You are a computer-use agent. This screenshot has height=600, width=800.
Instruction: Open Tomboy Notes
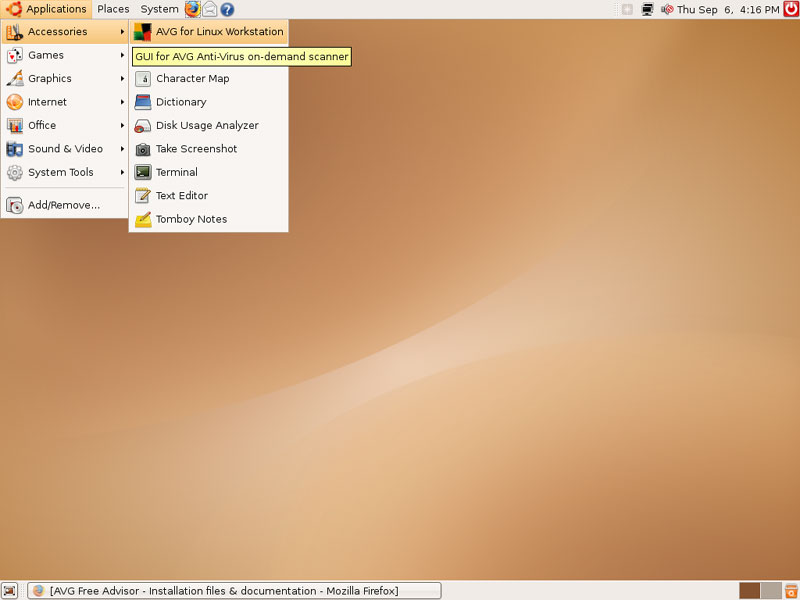point(209,219)
